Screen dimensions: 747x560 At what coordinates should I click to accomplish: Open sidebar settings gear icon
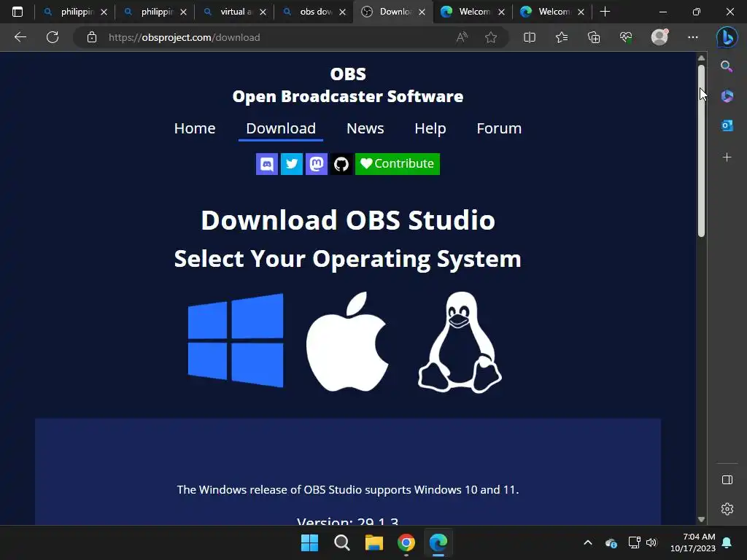coord(727,509)
